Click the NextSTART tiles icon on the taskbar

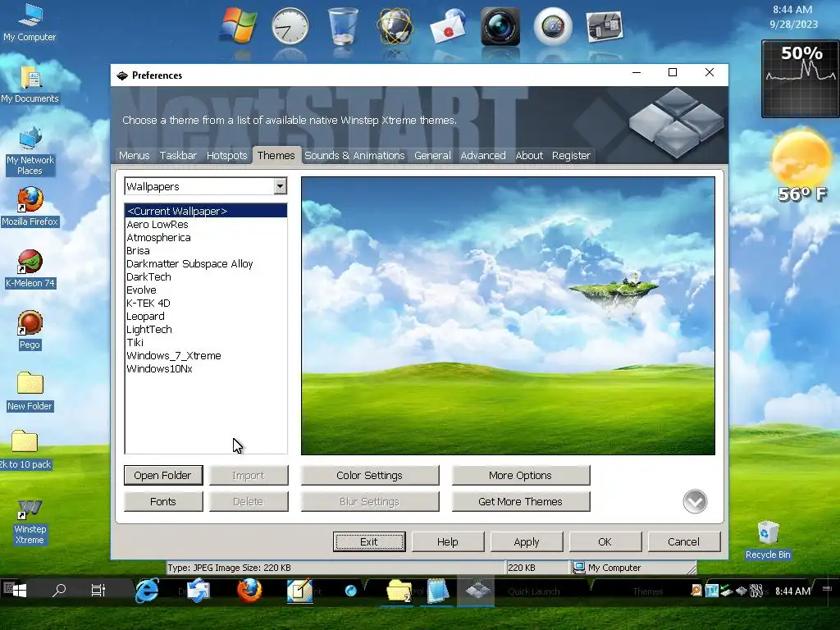[x=477, y=591]
